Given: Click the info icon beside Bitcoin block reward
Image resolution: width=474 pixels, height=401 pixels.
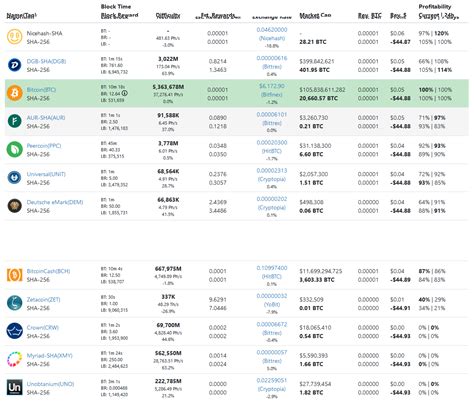Looking at the screenshot, I should 125,93.
